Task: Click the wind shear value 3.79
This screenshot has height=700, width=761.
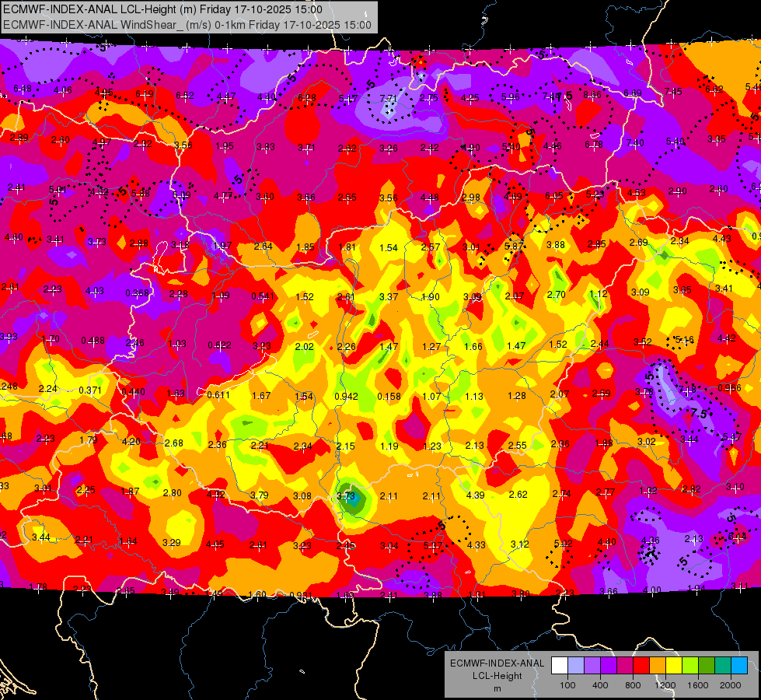Action: coord(260,495)
